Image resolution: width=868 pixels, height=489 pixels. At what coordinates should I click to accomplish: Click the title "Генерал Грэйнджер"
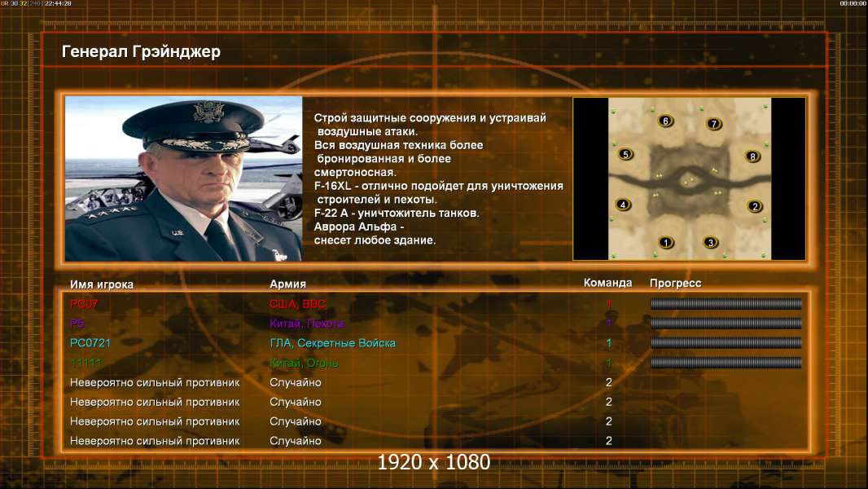[x=141, y=51]
